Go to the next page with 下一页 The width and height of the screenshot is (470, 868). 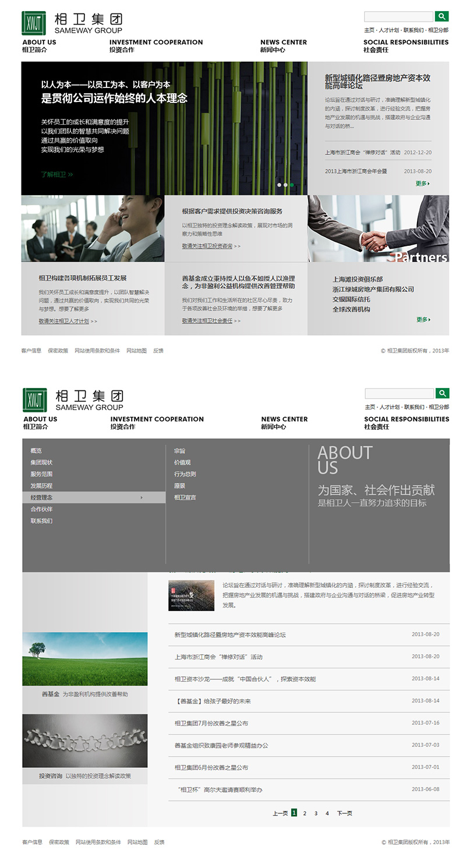344,813
